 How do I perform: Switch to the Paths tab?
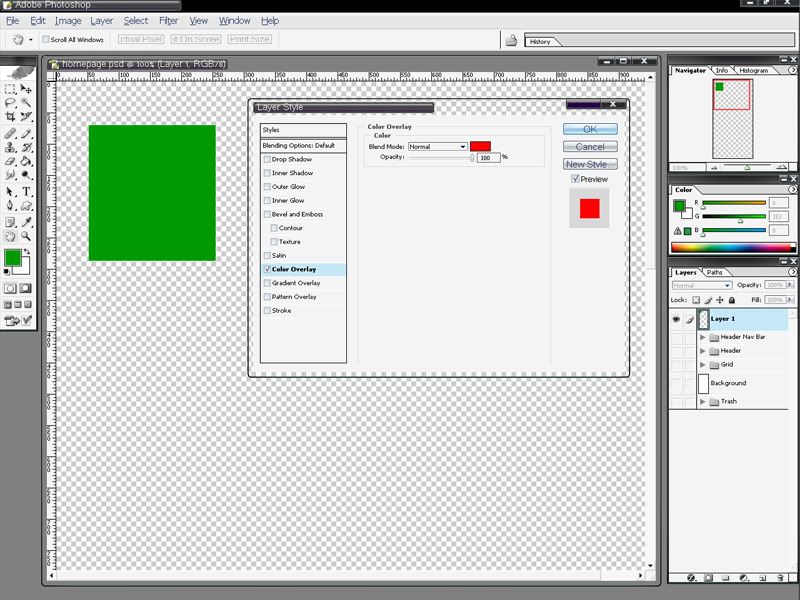[x=714, y=272]
